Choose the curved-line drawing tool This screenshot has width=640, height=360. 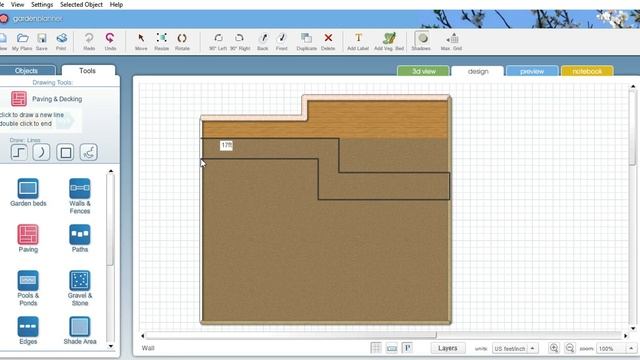pos(41,153)
